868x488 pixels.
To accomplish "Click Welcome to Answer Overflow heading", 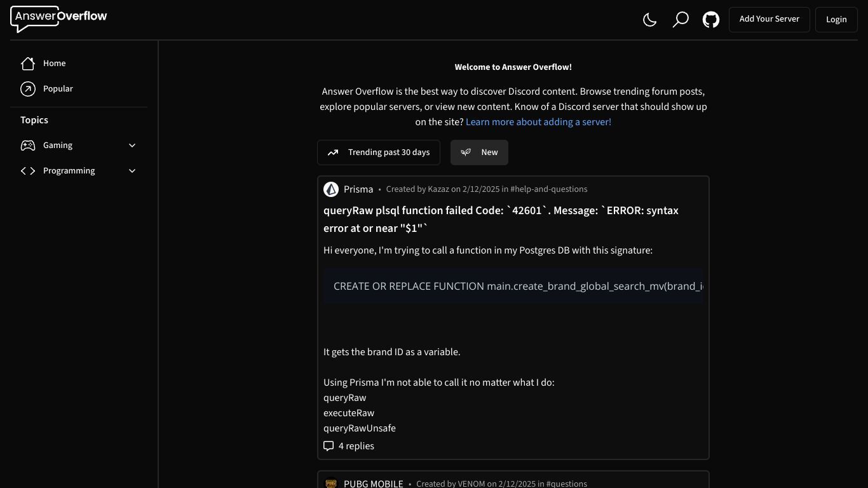I will click(513, 67).
